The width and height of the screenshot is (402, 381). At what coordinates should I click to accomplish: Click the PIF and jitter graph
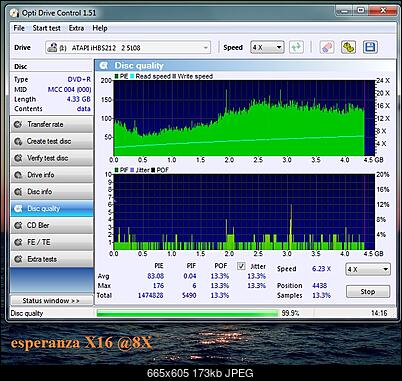click(244, 212)
